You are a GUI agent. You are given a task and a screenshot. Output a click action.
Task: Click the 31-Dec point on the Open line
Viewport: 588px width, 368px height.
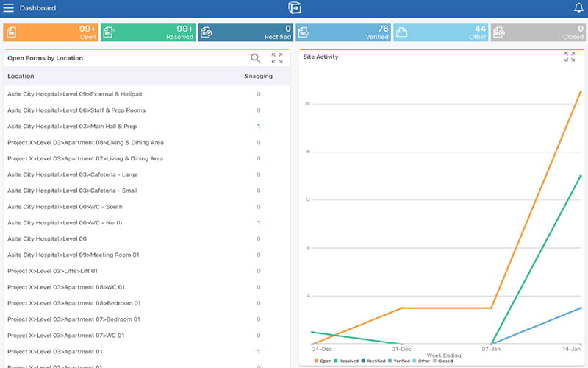(x=401, y=308)
